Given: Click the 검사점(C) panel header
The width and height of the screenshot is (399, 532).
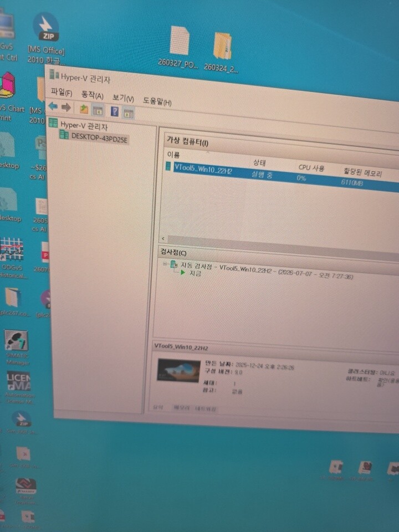Looking at the screenshot, I should tap(173, 253).
